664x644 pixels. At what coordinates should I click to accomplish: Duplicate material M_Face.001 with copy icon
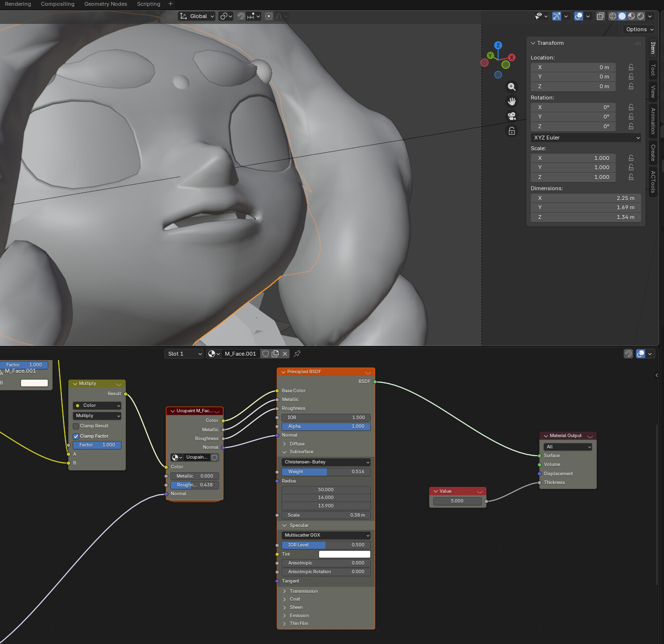pyautogui.click(x=275, y=354)
